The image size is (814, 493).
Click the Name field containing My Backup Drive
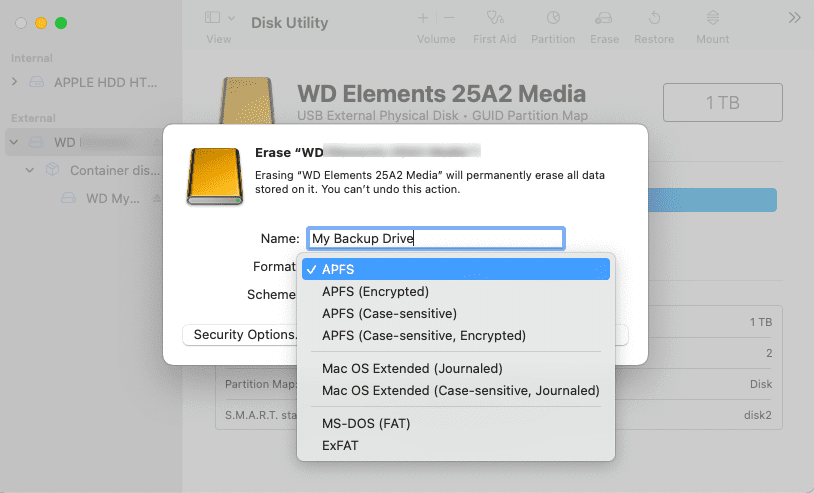pyautogui.click(x=435, y=238)
